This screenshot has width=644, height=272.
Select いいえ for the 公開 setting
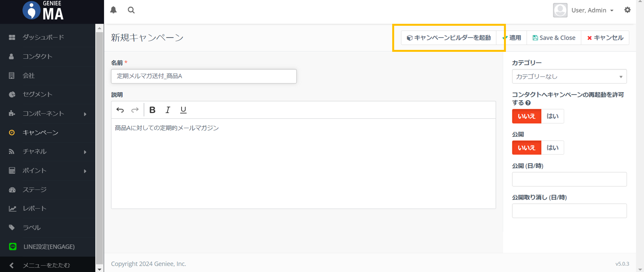(x=526, y=148)
